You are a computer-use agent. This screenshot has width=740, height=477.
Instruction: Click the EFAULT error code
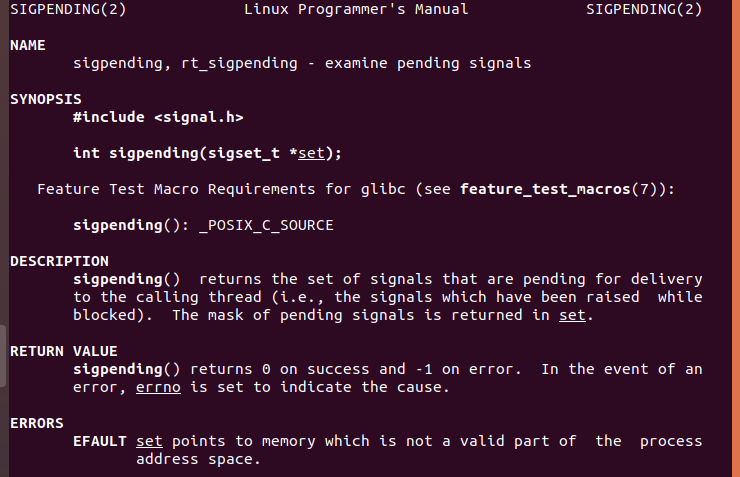point(100,442)
